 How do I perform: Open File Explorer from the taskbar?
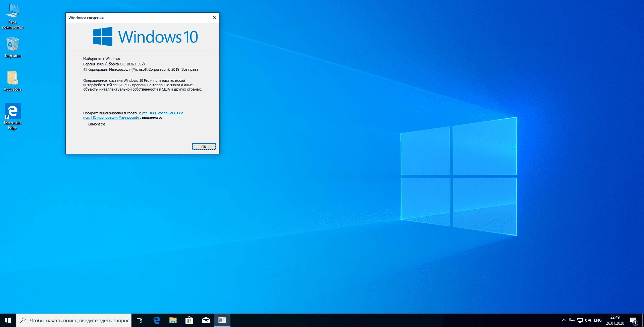[x=173, y=320]
